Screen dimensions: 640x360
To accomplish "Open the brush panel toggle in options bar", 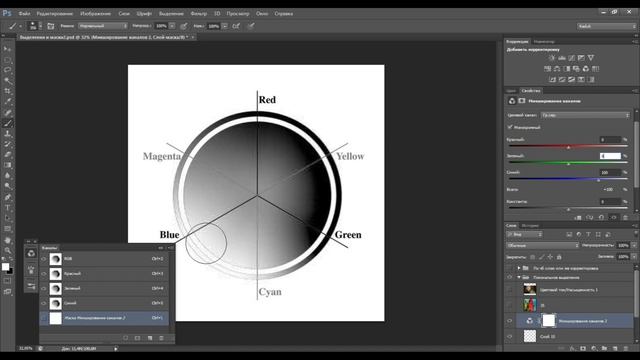I will coord(51,26).
